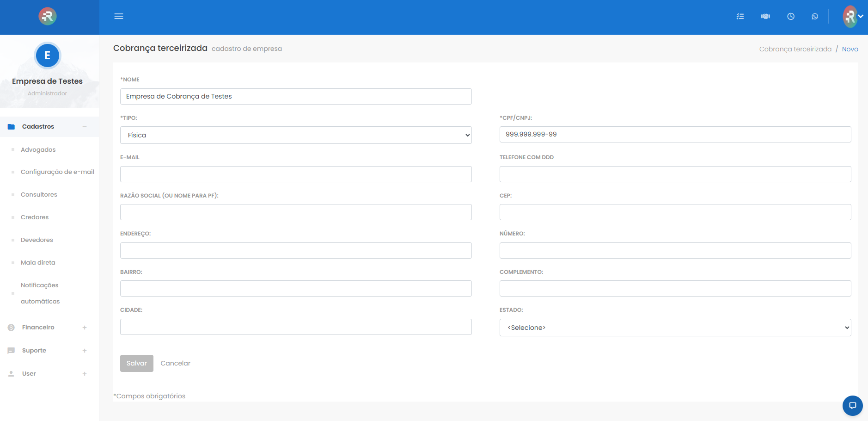
Task: Click the WhatsApp icon
Action: (815, 16)
